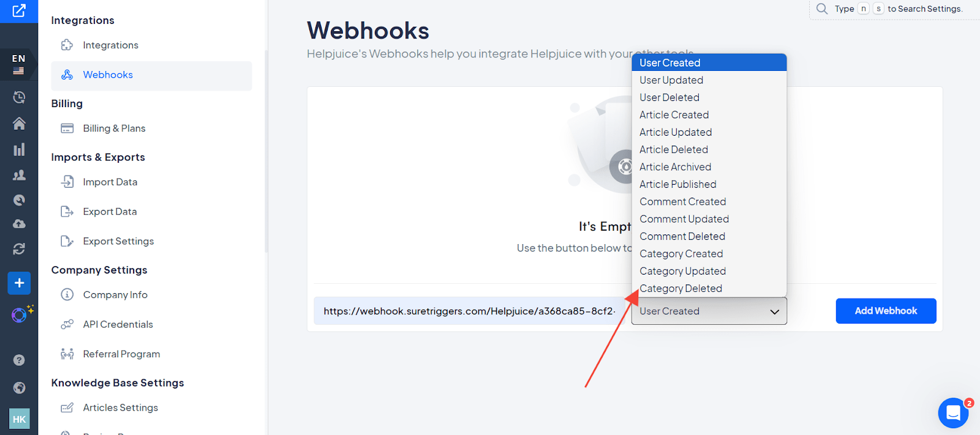The height and width of the screenshot is (435, 980).
Task: Choose User Created in event list
Action: click(709, 62)
